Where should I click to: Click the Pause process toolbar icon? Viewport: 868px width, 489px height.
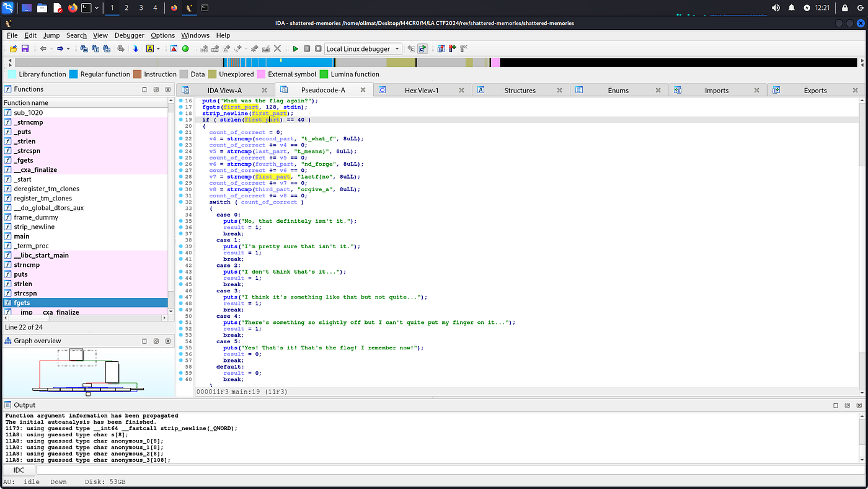coord(306,48)
